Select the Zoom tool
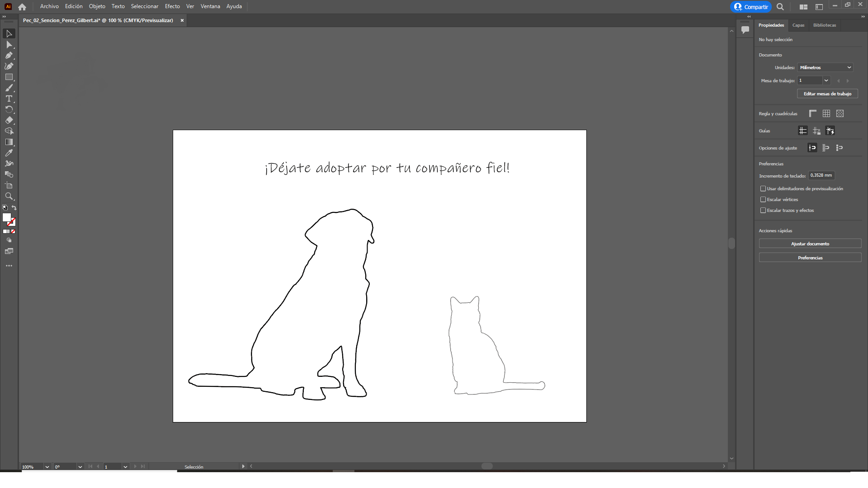This screenshot has width=868, height=488. 9,196
